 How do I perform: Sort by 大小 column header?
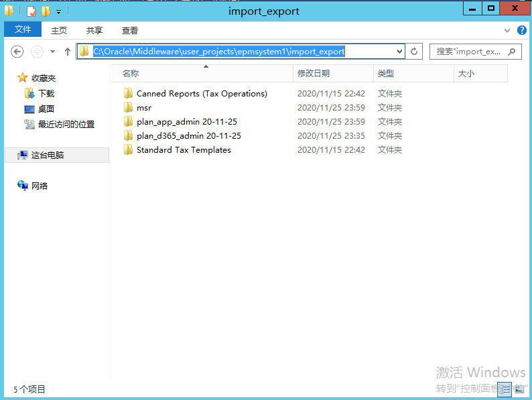point(481,73)
